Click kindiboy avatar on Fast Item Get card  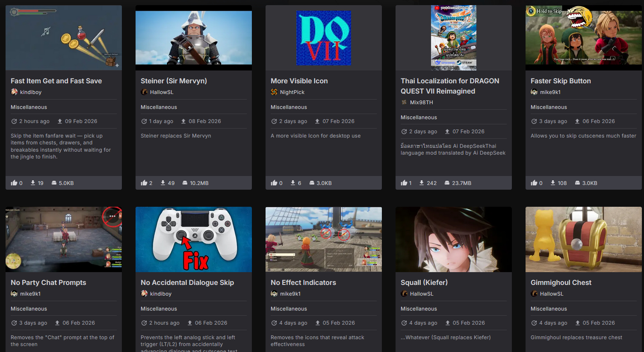point(14,92)
